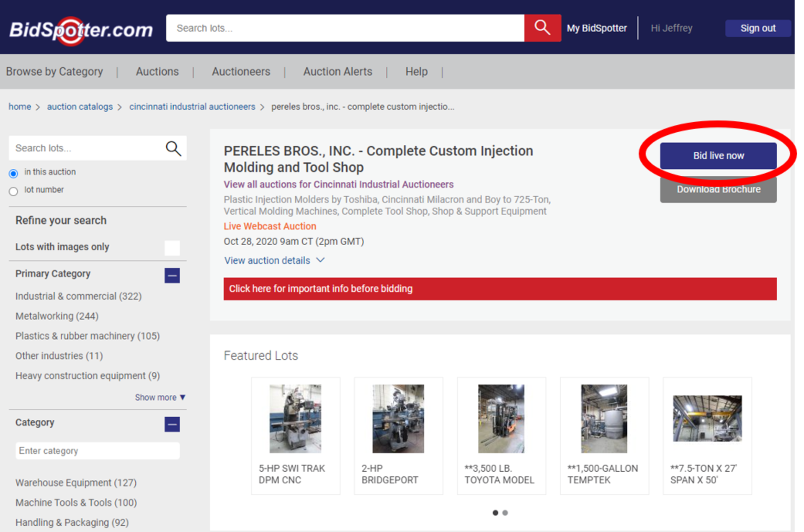The height and width of the screenshot is (532, 804).
Task: Open View all auctions for Cincinnati Industrial Auctioneers
Action: (338, 184)
